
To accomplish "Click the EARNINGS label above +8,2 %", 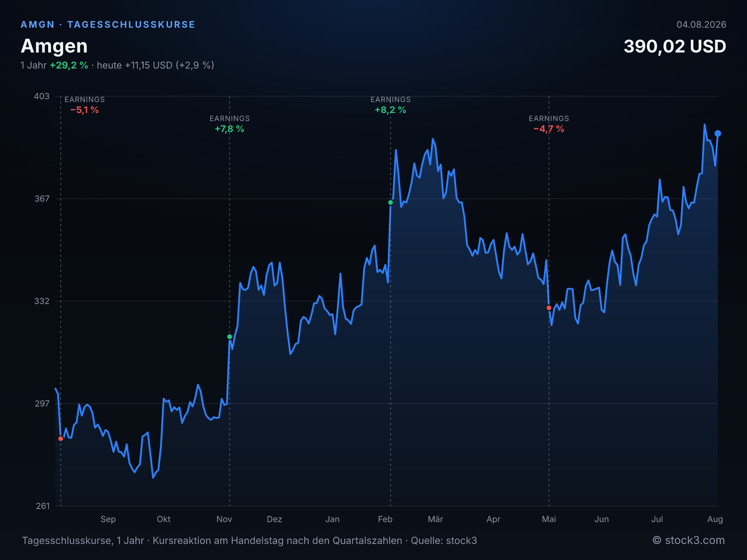I will 391,99.
